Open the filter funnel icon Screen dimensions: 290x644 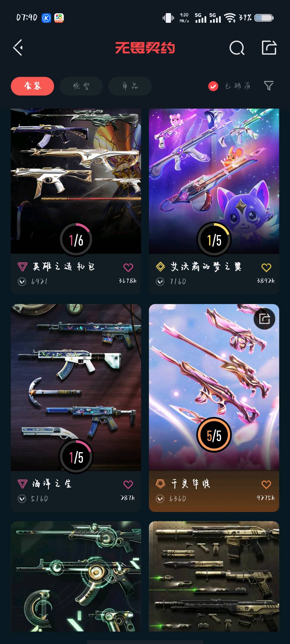coord(269,86)
